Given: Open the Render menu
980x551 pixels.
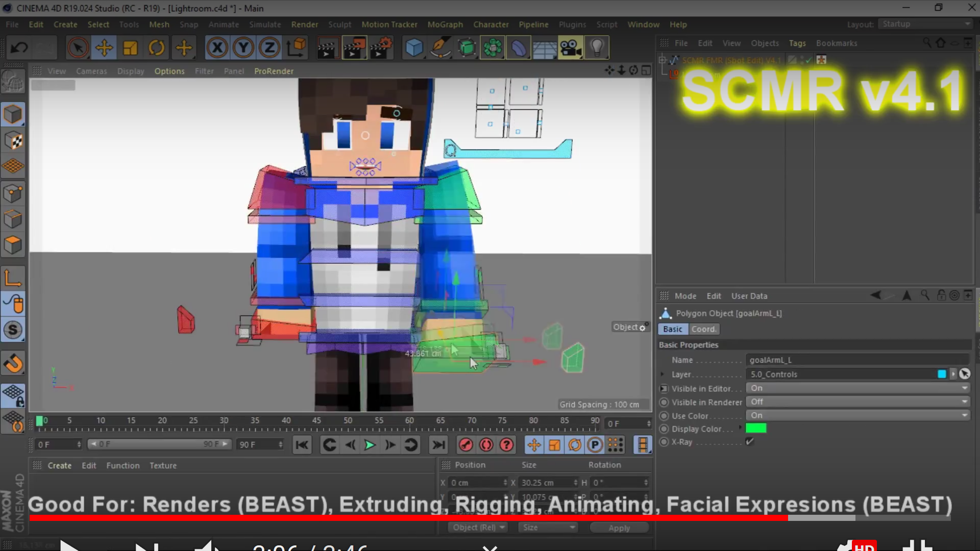Looking at the screenshot, I should [x=305, y=24].
